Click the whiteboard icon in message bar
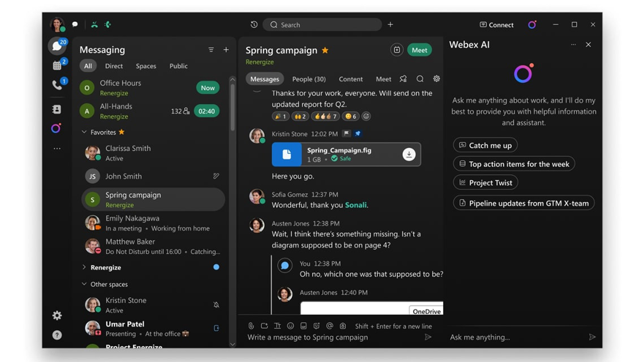This screenshot has width=644, height=362. (264, 326)
